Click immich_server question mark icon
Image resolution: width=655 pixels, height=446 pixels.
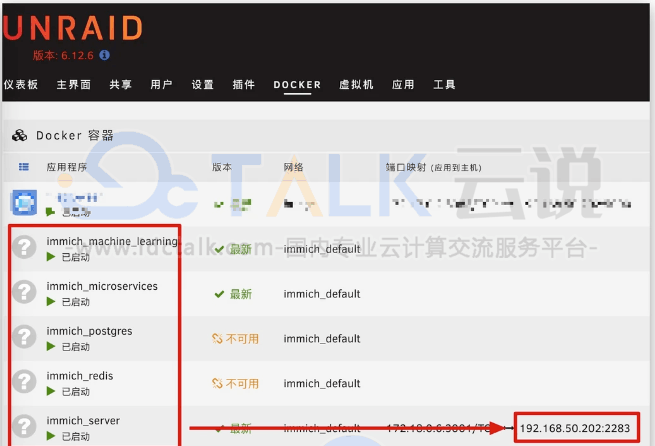tap(24, 426)
